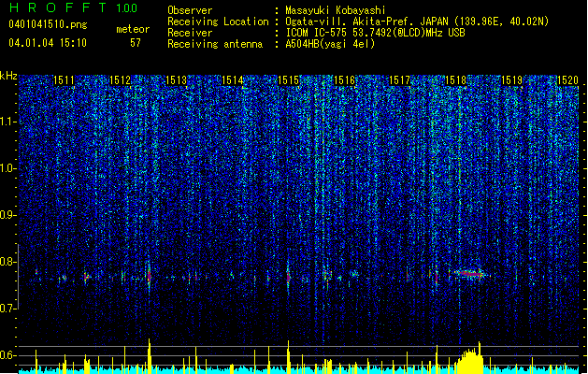
Task: Click the 1517 time marker
Action: coord(400,80)
